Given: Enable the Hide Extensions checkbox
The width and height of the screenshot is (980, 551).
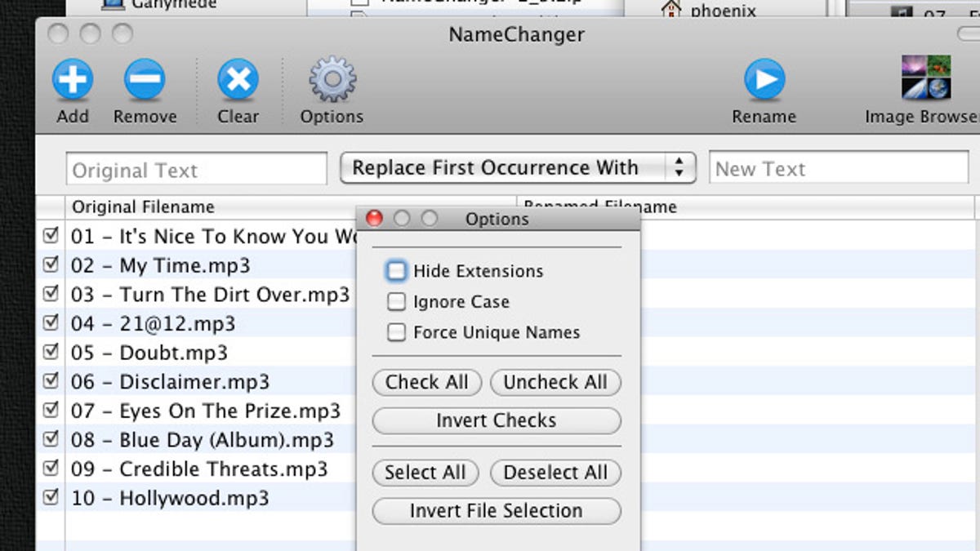Looking at the screenshot, I should (x=396, y=270).
